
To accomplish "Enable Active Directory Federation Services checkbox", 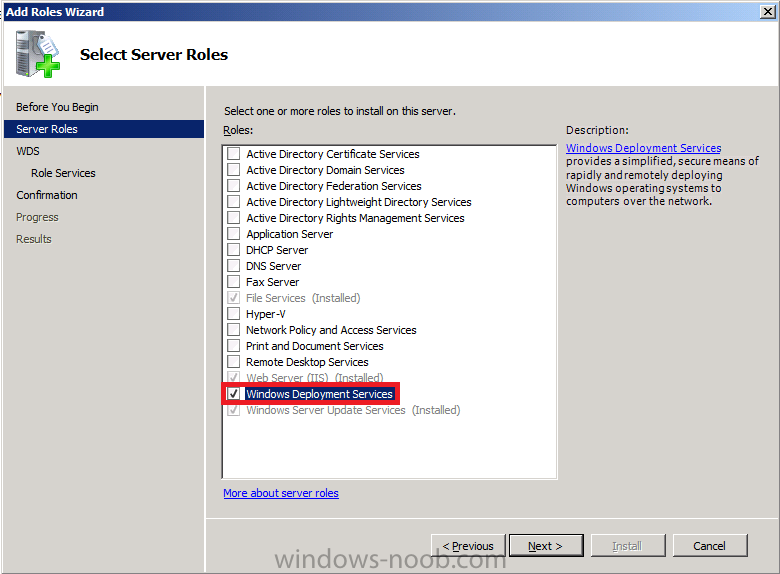I will point(233,185).
